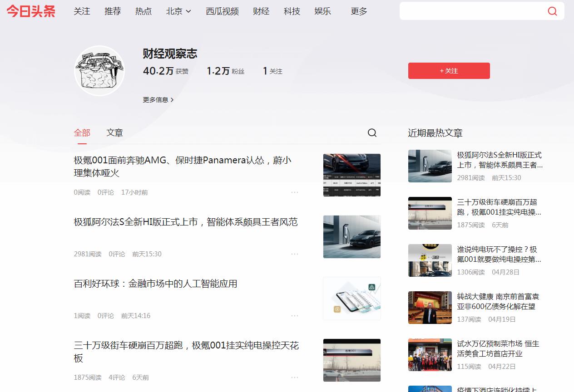Open the 财经 channel
The height and width of the screenshot is (392, 574).
coord(261,11)
